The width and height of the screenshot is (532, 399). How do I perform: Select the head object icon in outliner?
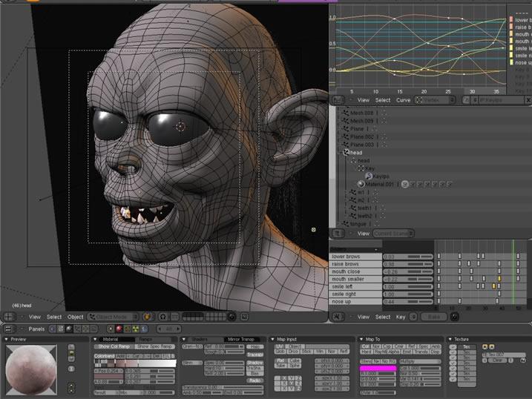[x=345, y=153]
